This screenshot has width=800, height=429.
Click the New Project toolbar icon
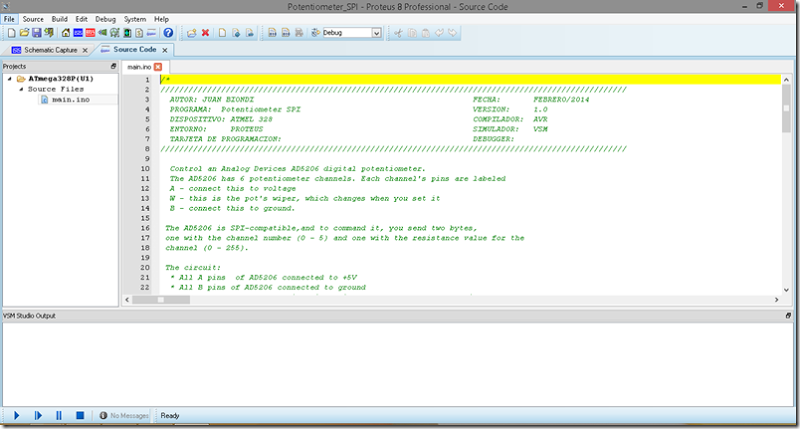pyautogui.click(x=11, y=33)
